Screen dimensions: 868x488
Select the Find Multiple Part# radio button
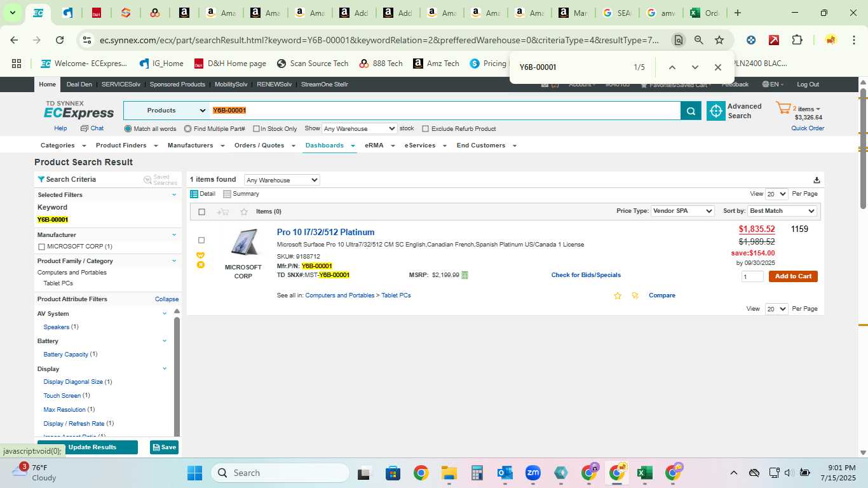pyautogui.click(x=187, y=129)
